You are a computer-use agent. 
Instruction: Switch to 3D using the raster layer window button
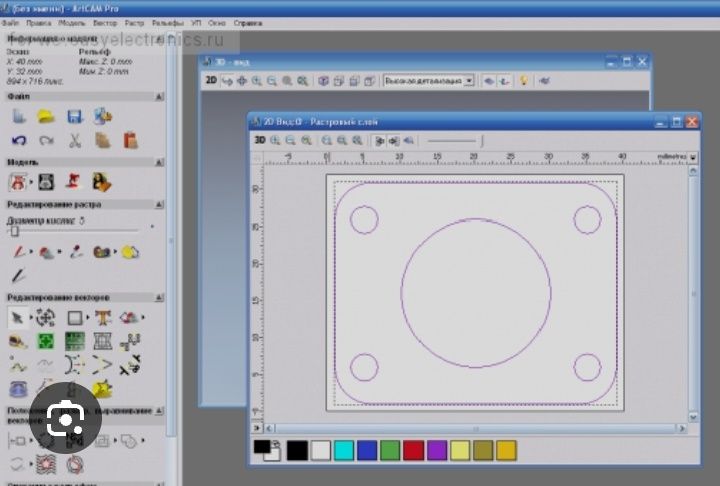point(259,141)
